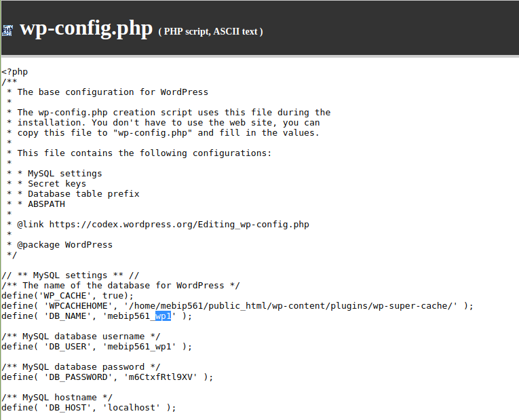
Task: Click the highlighted 'wp1' selection in DB_NAME
Action: pyautogui.click(x=164, y=316)
